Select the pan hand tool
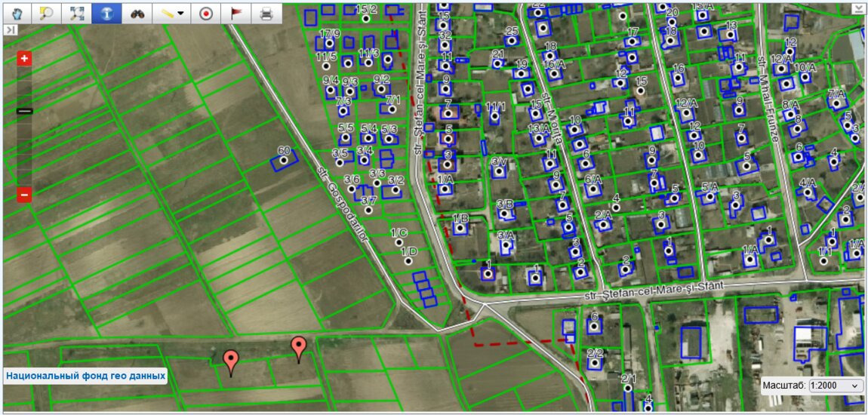The image size is (868, 415). coord(17,13)
